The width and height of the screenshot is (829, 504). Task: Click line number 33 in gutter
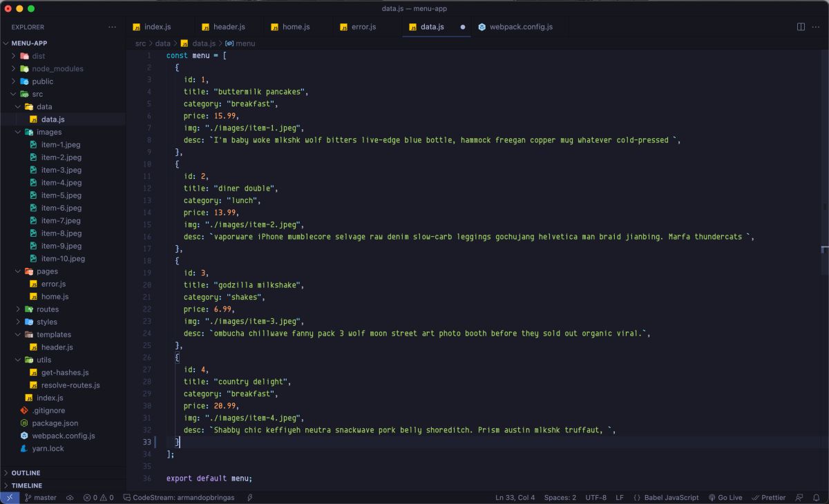pyautogui.click(x=146, y=442)
